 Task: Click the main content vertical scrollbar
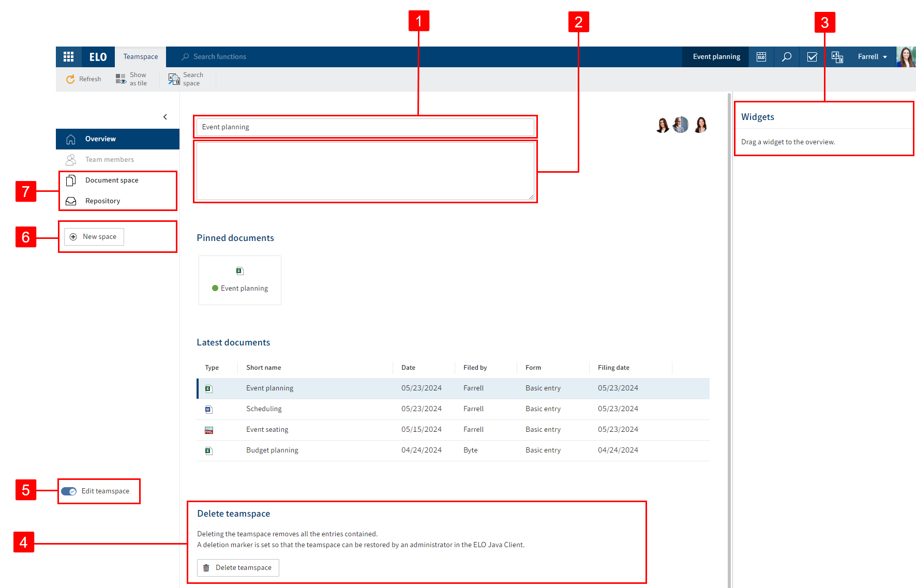pyautogui.click(x=729, y=340)
